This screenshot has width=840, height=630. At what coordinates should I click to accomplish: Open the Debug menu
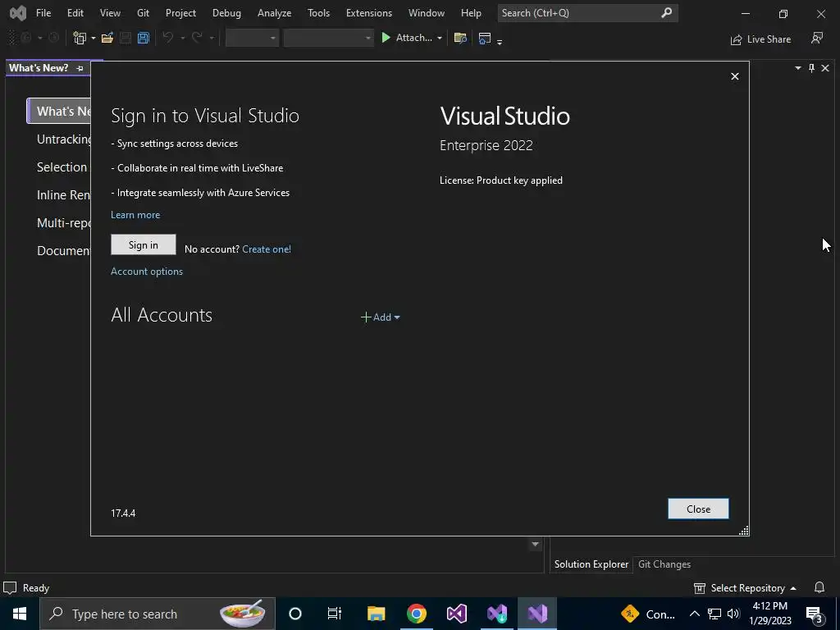(x=226, y=13)
